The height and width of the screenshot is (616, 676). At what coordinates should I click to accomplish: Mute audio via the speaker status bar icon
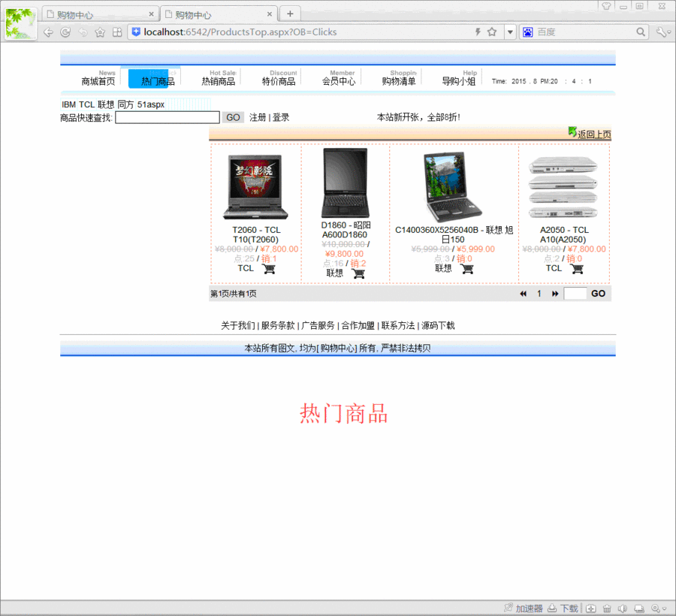tap(621, 608)
